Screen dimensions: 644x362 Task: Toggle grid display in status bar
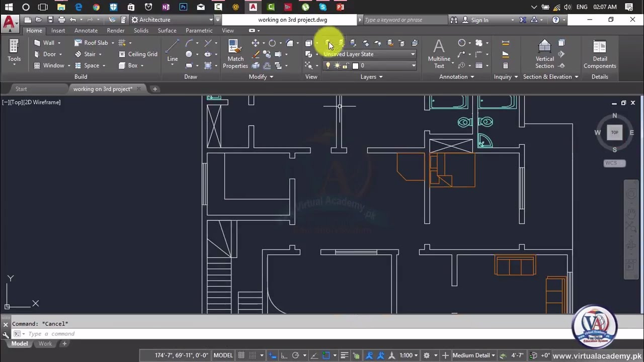[x=242, y=355]
